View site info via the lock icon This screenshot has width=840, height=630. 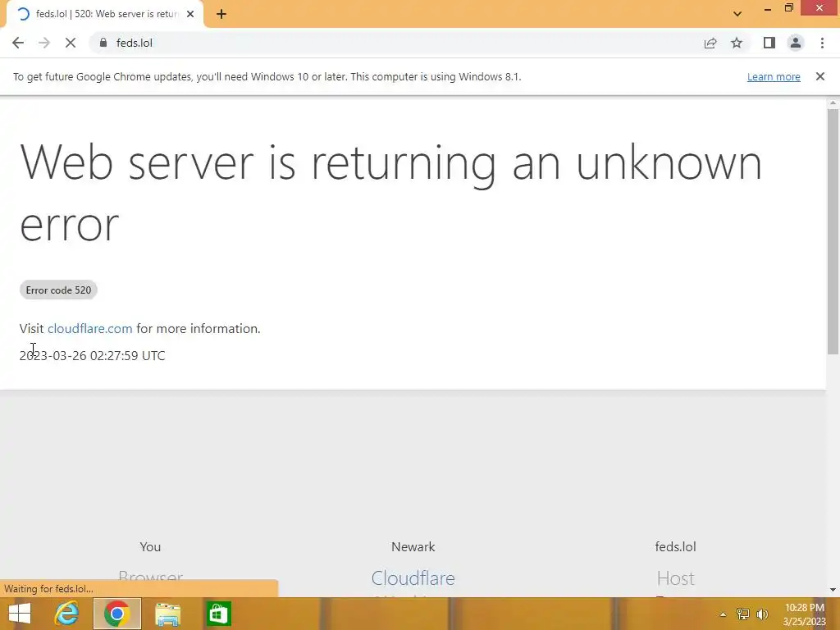coord(103,43)
